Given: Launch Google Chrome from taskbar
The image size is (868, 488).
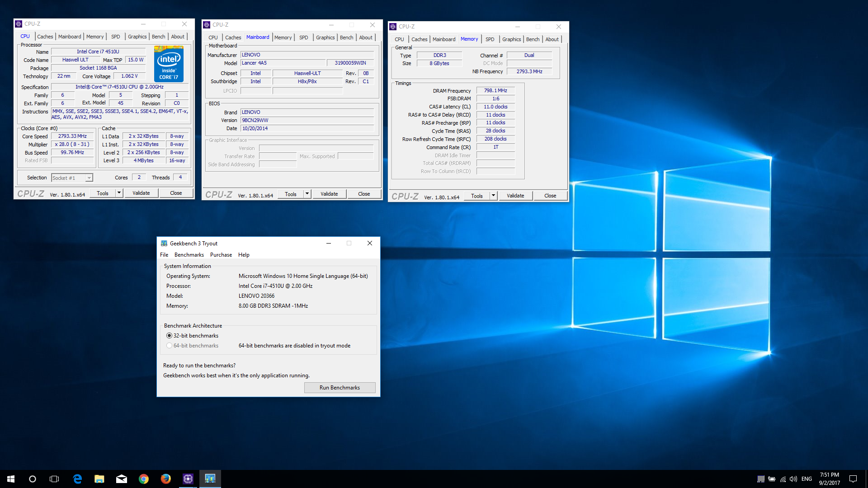Looking at the screenshot, I should tap(144, 479).
